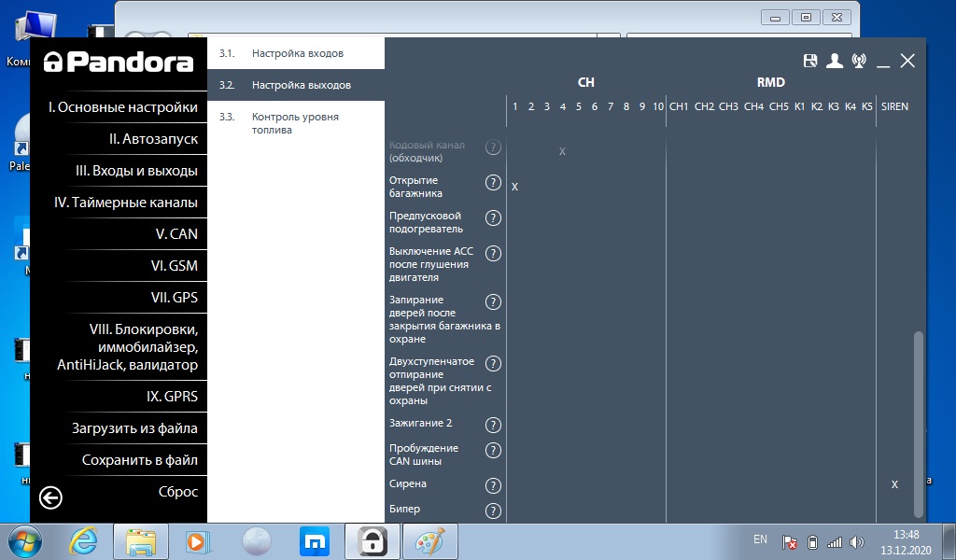
Task: Click help icon for Зажигание 2
Action: (x=493, y=426)
